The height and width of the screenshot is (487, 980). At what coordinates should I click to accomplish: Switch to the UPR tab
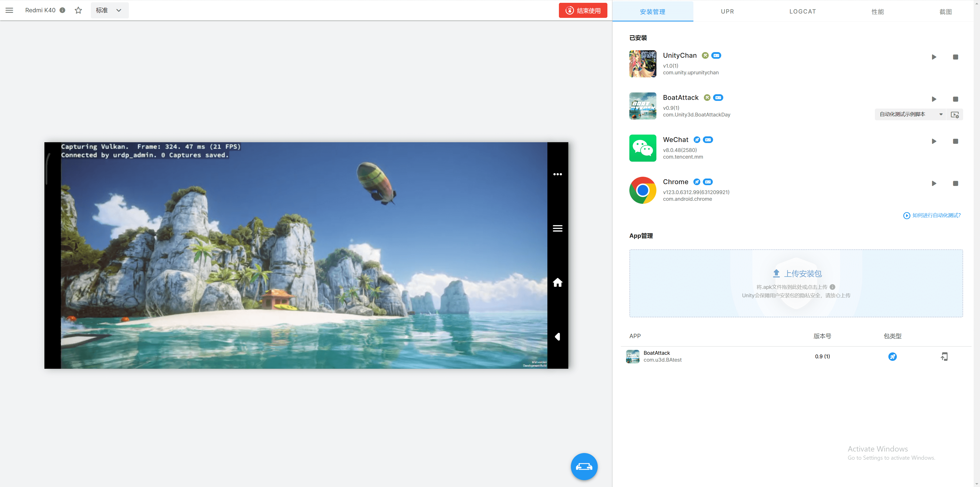(727, 11)
